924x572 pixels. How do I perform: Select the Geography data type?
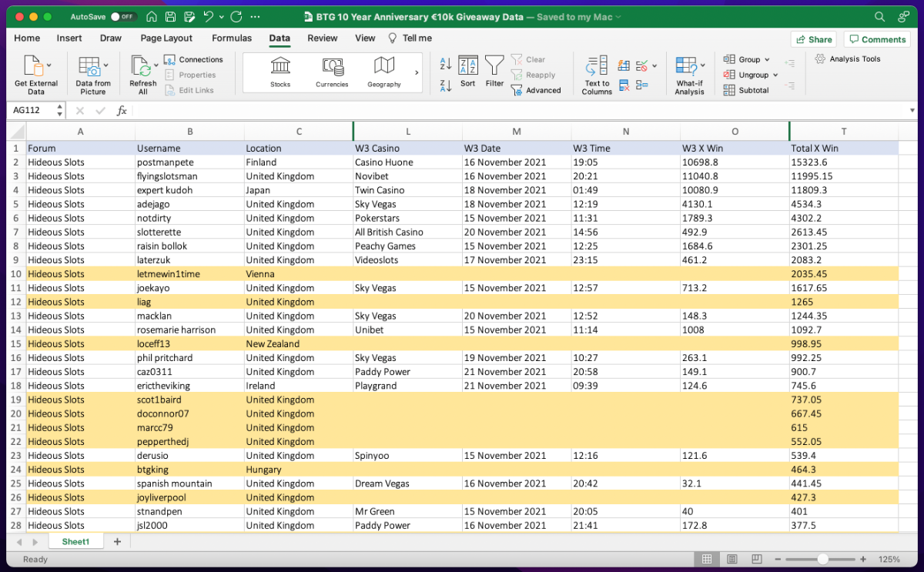384,73
